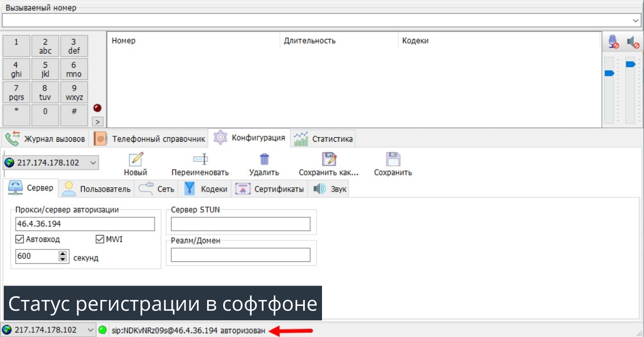Image resolution: width=644 pixels, height=337 pixels.
Task: Click the red record indicator near the dial pad
Action: [97, 107]
